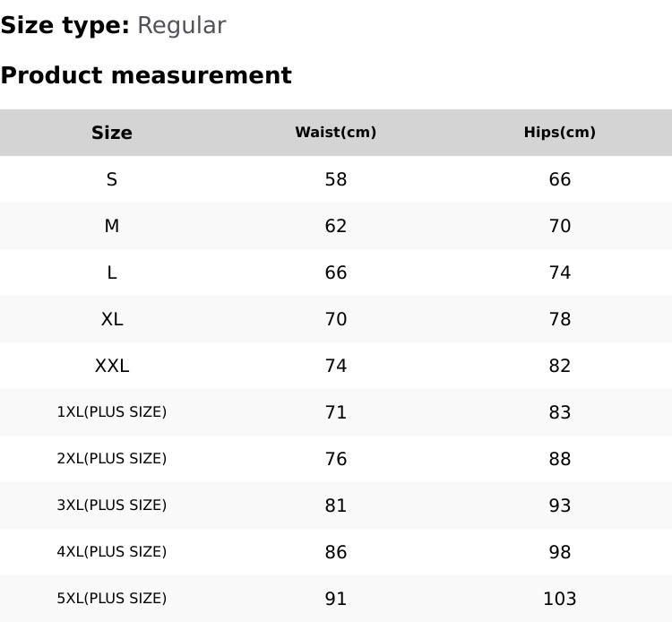
Task: Select the M size row label
Action: point(112,226)
